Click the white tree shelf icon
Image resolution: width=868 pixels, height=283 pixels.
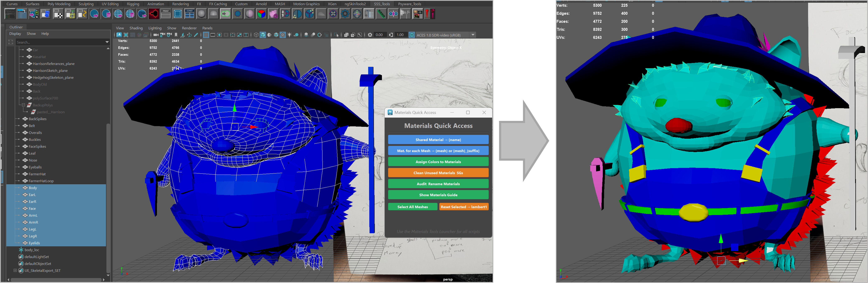point(405,14)
